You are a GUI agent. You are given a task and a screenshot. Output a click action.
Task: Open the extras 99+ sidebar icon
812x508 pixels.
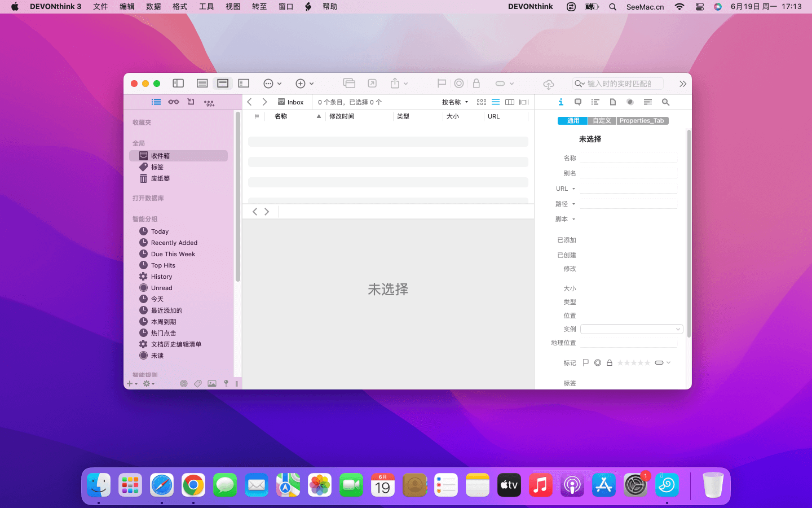209,103
